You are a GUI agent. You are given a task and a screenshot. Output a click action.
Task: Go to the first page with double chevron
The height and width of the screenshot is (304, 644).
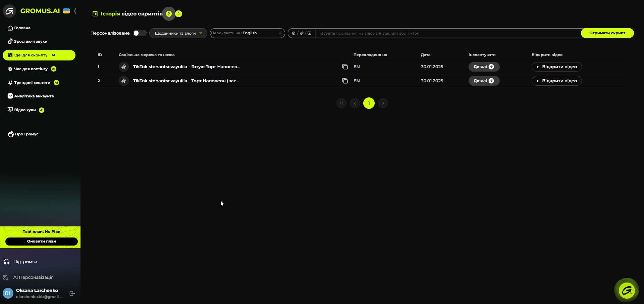click(x=341, y=103)
